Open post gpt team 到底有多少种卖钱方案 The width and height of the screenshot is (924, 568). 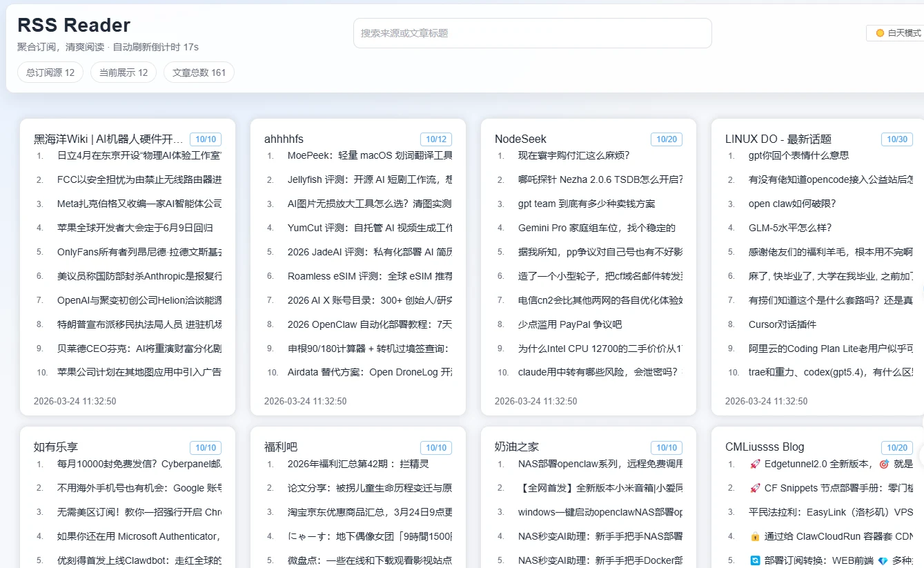pyautogui.click(x=587, y=204)
